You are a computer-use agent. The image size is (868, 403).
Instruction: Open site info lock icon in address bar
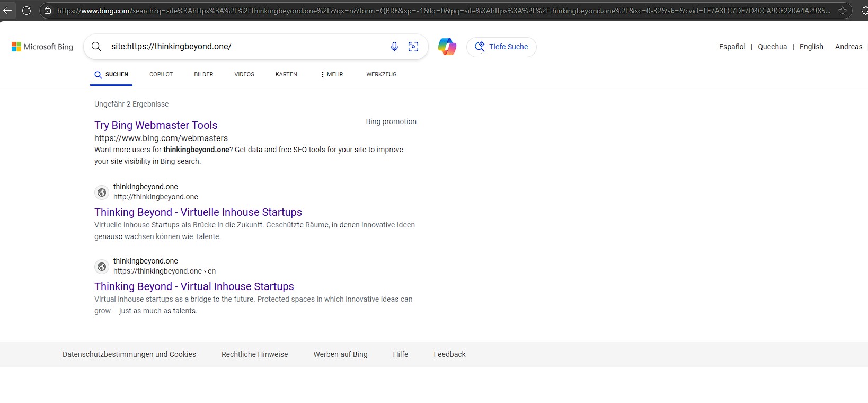coord(48,10)
